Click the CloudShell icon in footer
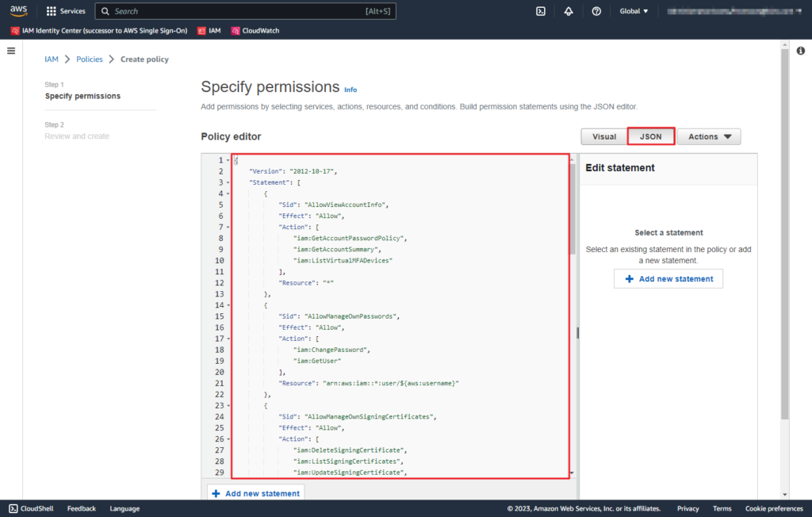Screen dimensions: 812x517 (13, 509)
